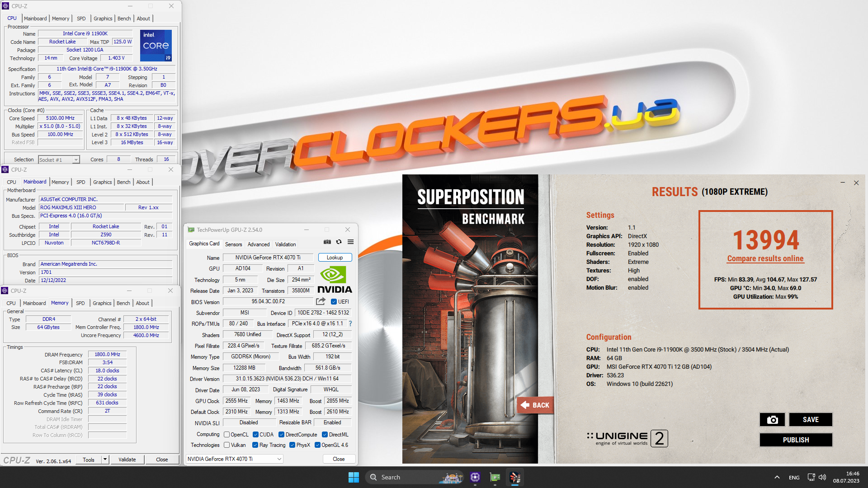Switch to the Validation tab in GPU-Z

(286, 244)
